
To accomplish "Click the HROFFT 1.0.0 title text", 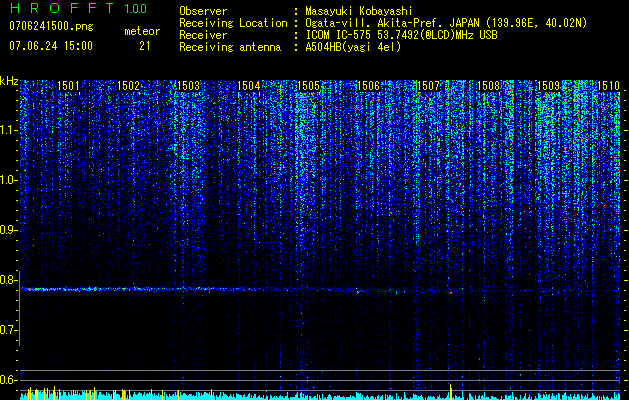I will (x=78, y=8).
